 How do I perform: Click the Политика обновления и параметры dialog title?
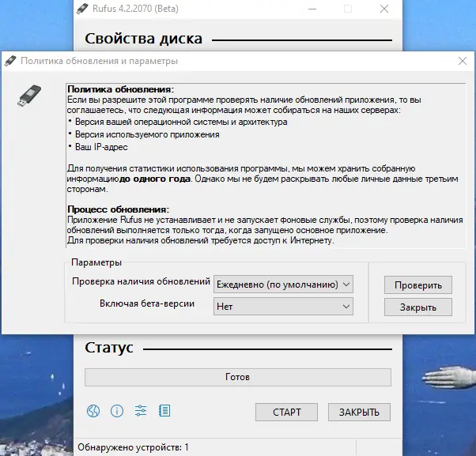click(100, 61)
